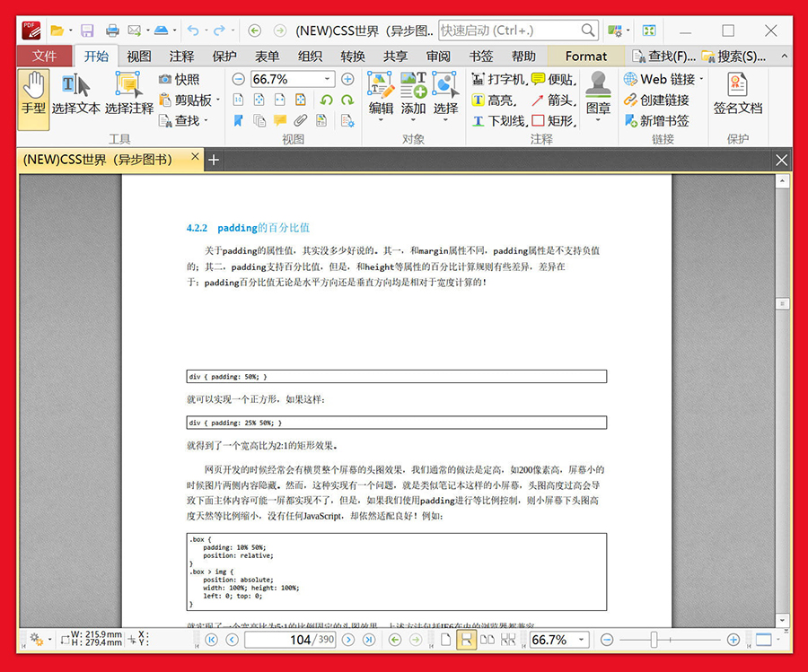
Task: Add a Sticky Note (便贴) comment
Action: [x=551, y=79]
